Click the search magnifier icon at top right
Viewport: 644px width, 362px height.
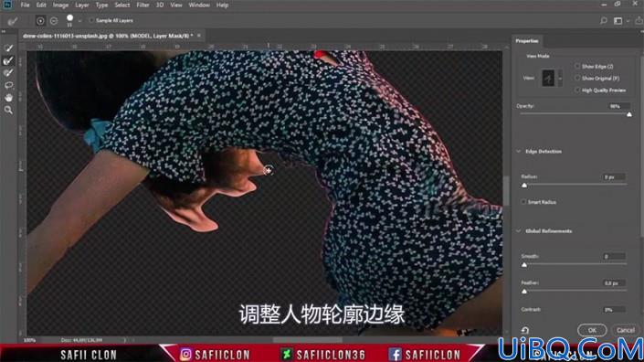point(603,20)
